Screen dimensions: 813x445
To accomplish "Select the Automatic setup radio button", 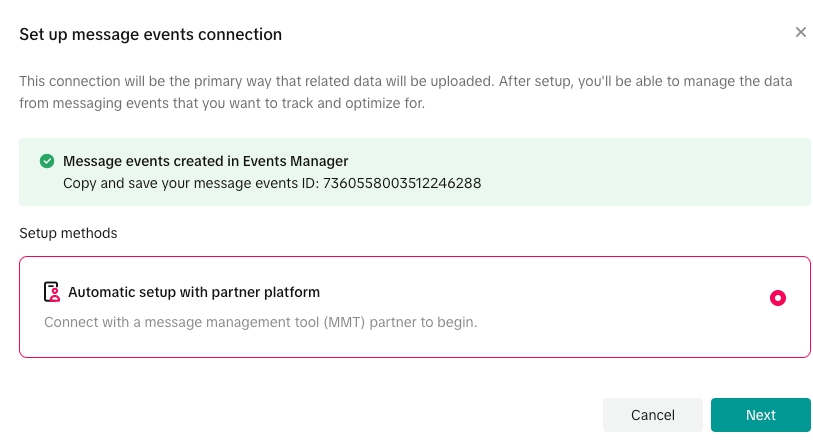I will pos(778,298).
